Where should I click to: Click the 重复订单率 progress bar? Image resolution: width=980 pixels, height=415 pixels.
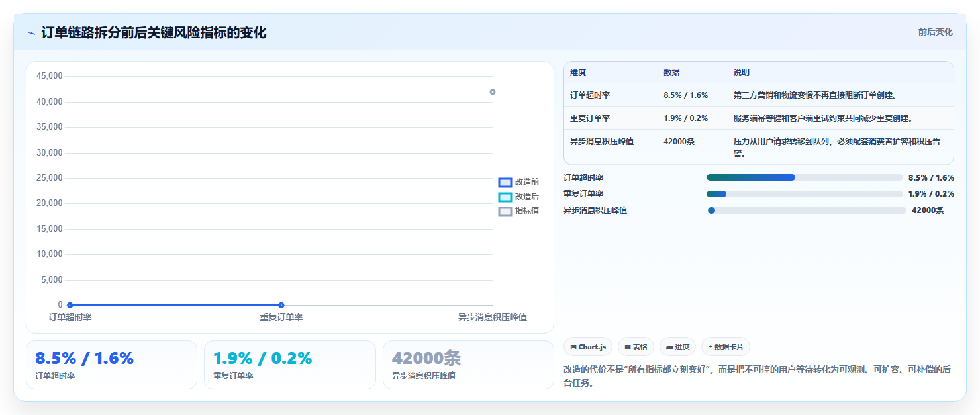click(x=805, y=194)
